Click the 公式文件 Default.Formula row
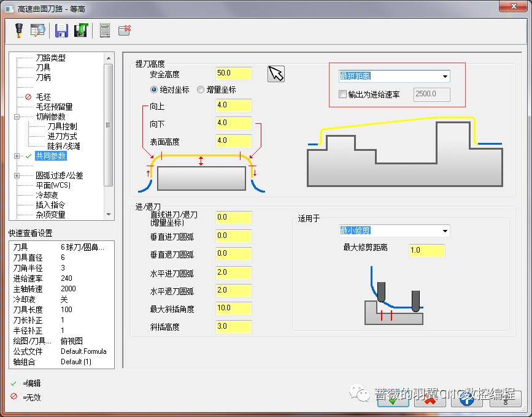Viewport: 532px width, 417px height. [x=62, y=351]
